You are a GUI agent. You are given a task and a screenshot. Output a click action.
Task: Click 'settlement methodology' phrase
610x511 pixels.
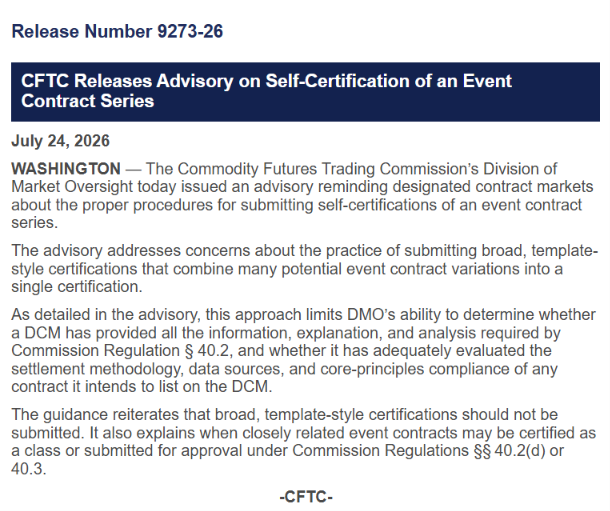97,369
